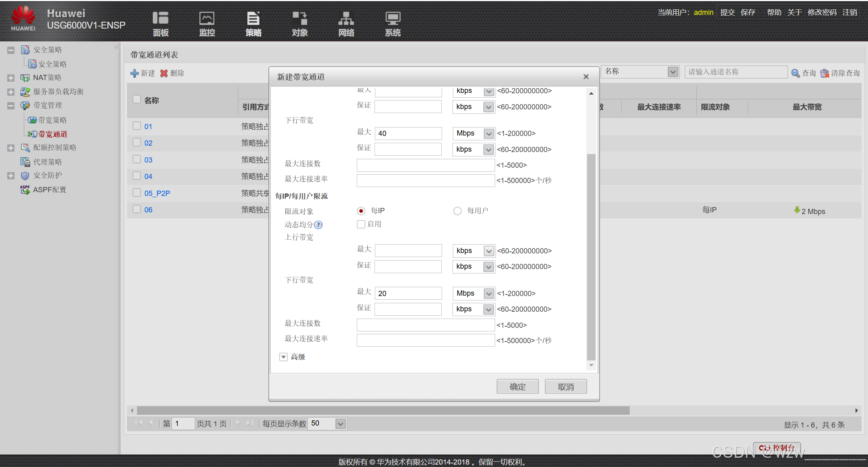868x467 pixels.
Task: Click the 确定 confirm button
Action: coord(517,387)
